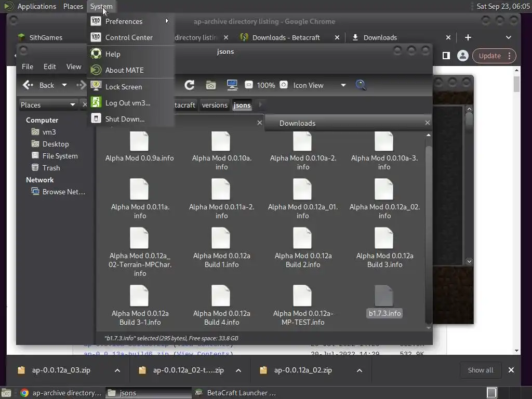Image resolution: width=532 pixels, height=399 pixels.
Task: Select Alpha Mod 0.0.12a Build 4.info
Action: coord(221,305)
